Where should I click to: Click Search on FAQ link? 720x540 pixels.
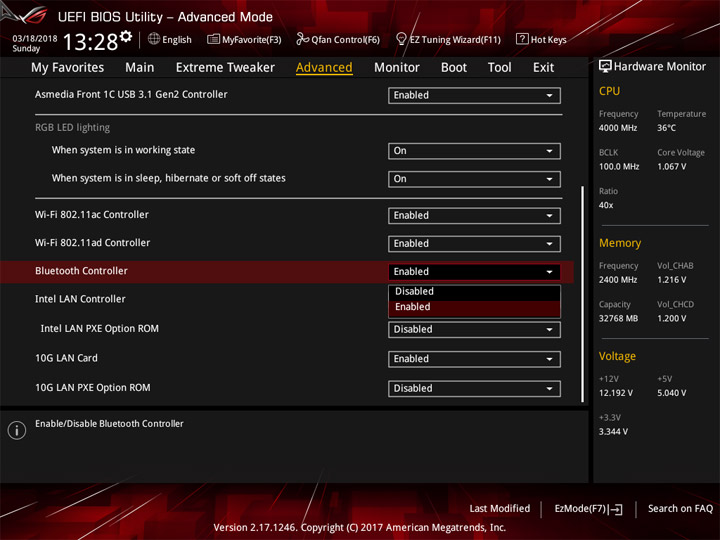point(680,509)
